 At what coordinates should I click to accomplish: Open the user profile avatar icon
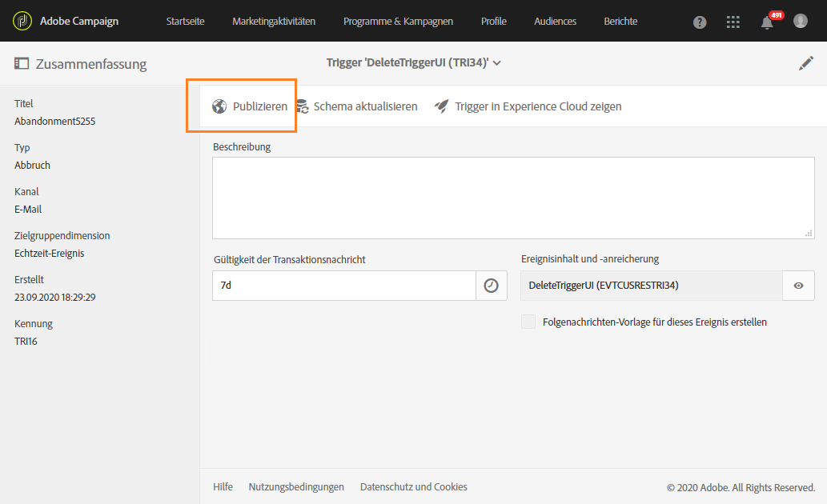[x=800, y=21]
